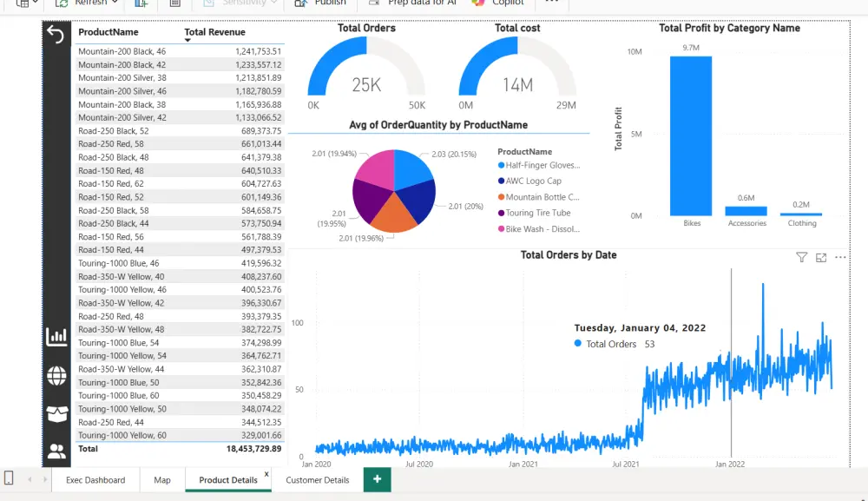The image size is (868, 501).
Task: Select the globe icon in the left sidebar
Action: [56, 377]
